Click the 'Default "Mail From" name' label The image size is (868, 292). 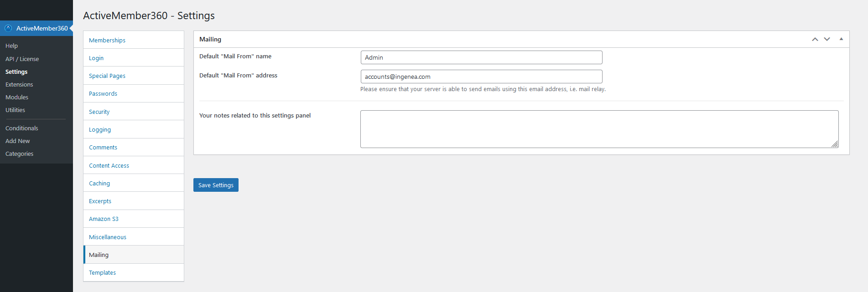tap(235, 56)
